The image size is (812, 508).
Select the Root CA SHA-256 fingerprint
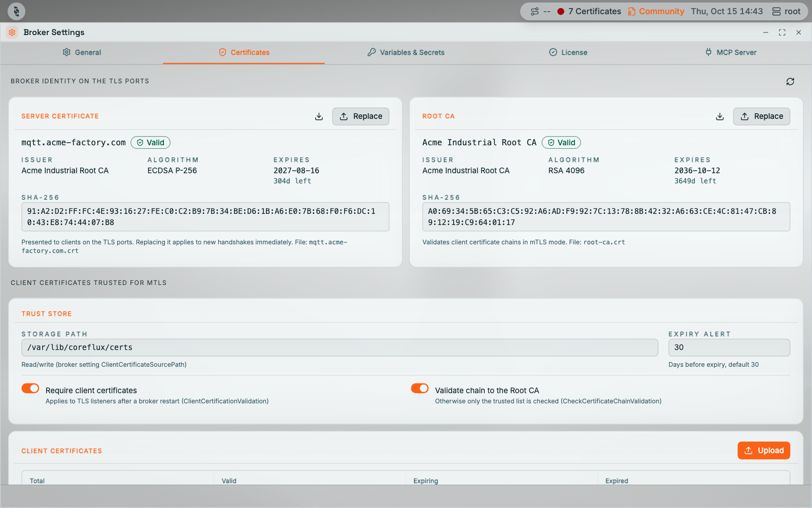[606, 217]
